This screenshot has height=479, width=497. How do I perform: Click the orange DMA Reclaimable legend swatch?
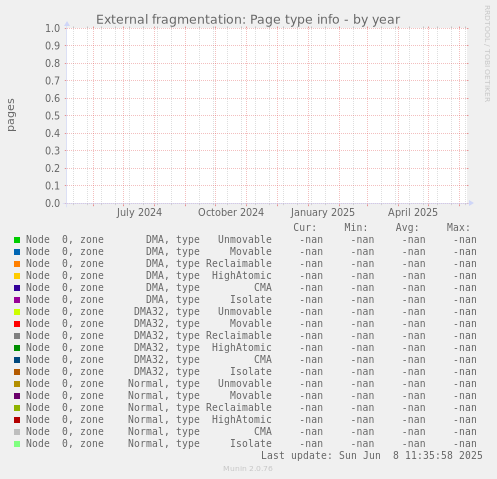click(17, 264)
